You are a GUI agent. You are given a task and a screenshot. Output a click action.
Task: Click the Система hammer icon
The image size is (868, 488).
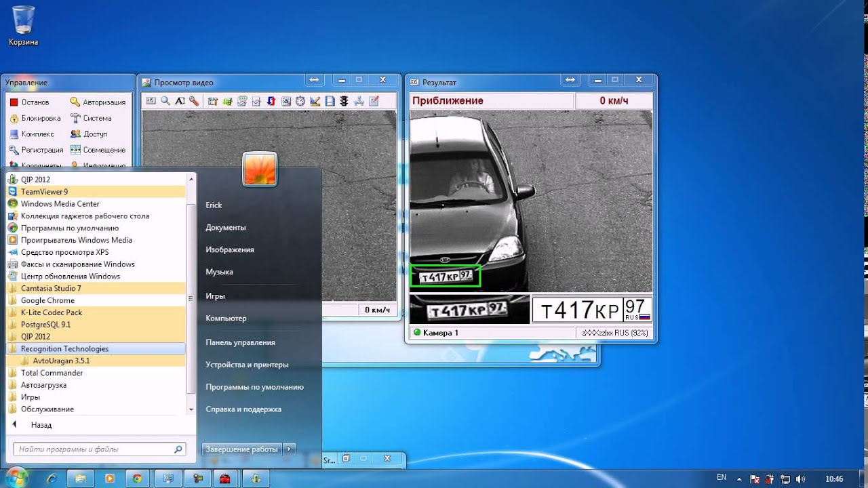point(75,118)
